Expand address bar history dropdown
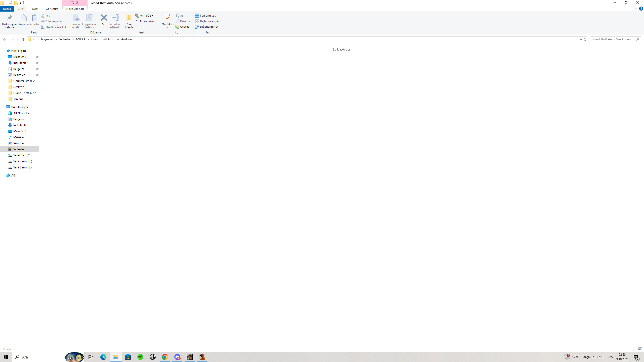The image size is (644, 362). pyautogui.click(x=581, y=39)
